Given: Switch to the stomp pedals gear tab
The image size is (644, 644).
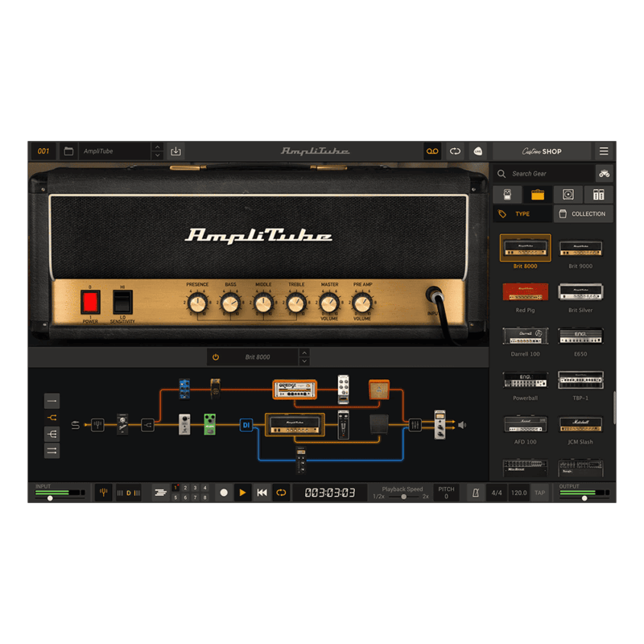Looking at the screenshot, I should (507, 194).
